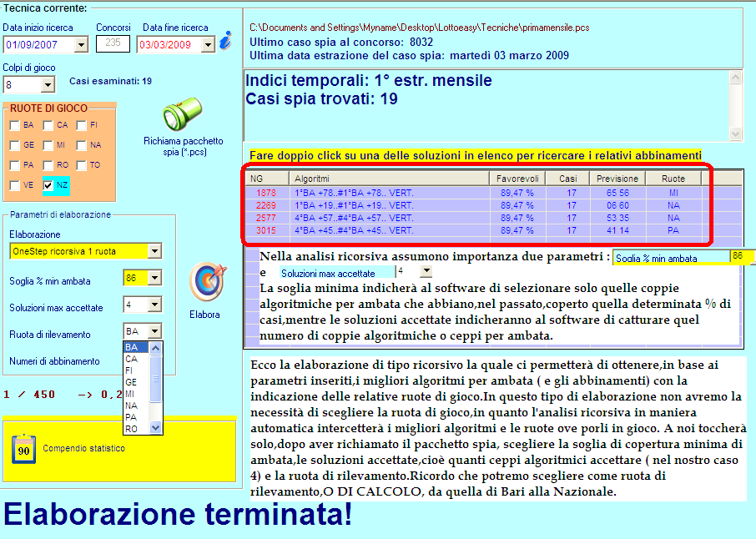The image size is (756, 539).
Task: Click the Soluzioni max accettate label in explanation
Action: [328, 274]
